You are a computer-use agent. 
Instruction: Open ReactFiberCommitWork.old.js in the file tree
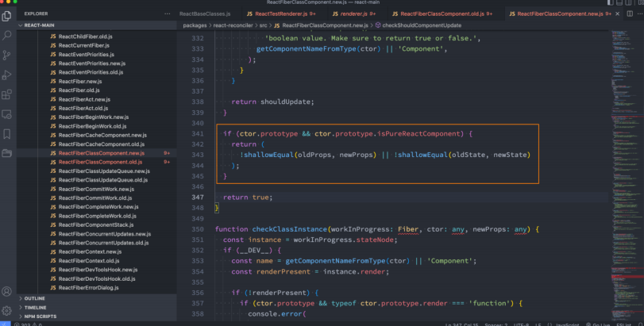(97, 198)
